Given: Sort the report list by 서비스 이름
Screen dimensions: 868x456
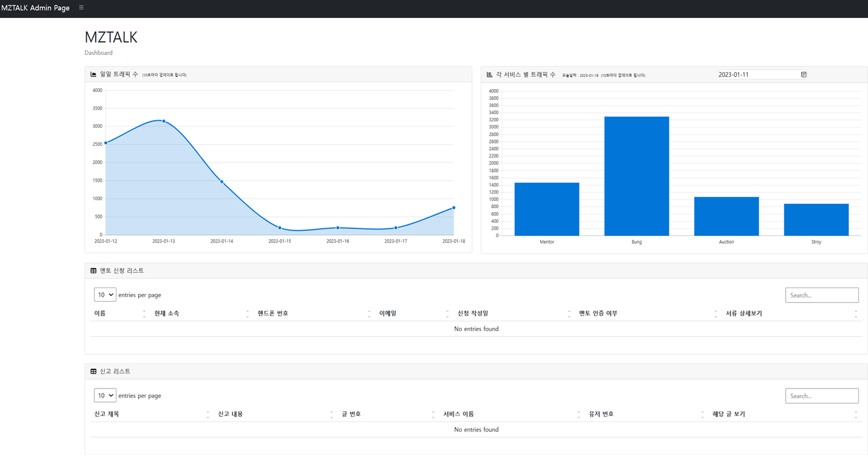Looking at the screenshot, I should [512, 414].
